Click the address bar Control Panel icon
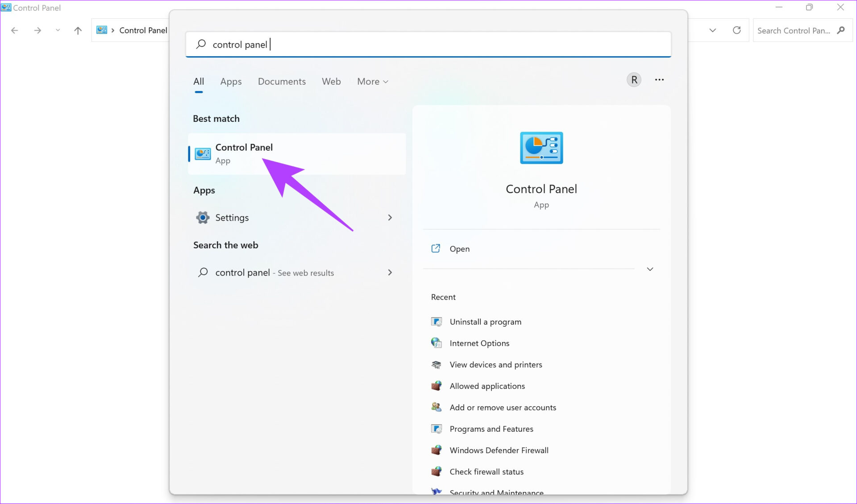Screen dimensions: 857x504 point(102,30)
